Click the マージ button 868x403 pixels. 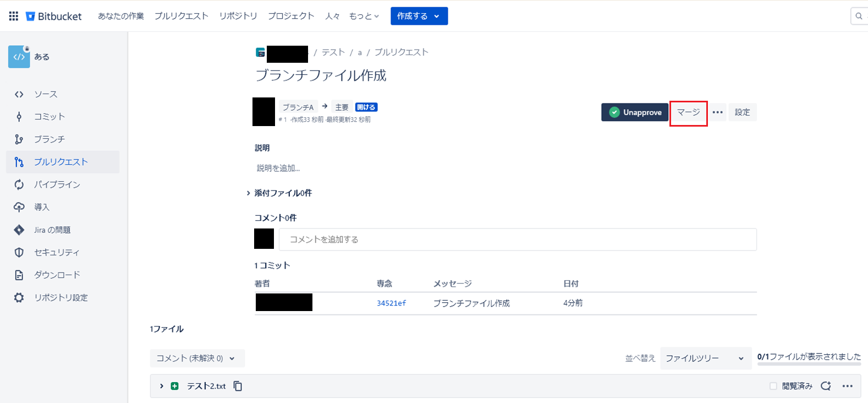(x=689, y=112)
